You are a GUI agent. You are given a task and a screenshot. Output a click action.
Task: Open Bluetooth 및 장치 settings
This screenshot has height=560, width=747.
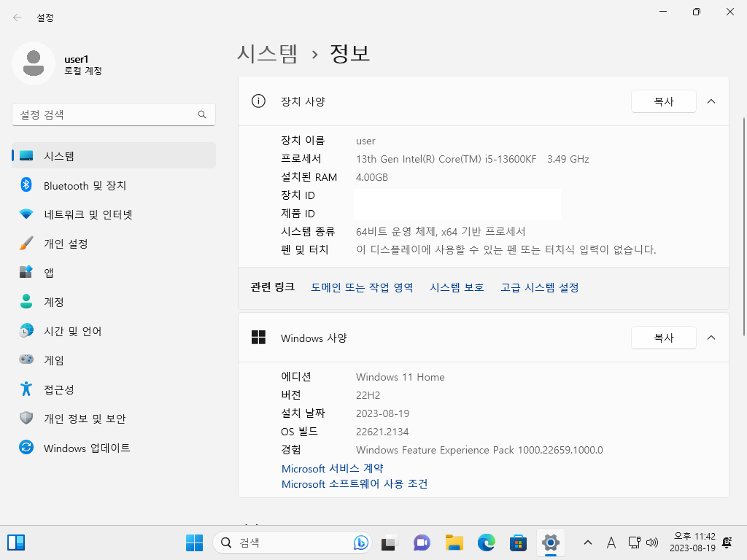coord(113,185)
